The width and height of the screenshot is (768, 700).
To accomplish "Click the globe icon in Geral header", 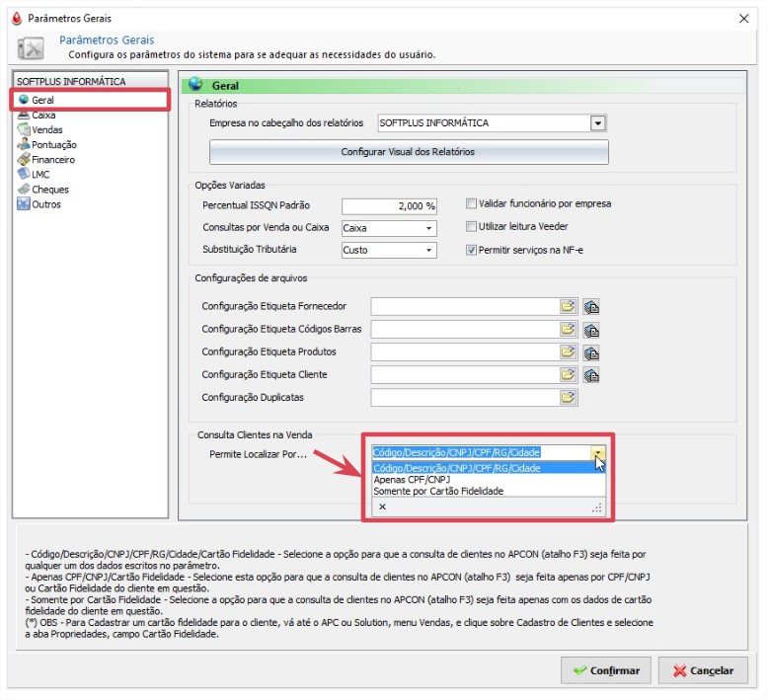I will coord(195,84).
